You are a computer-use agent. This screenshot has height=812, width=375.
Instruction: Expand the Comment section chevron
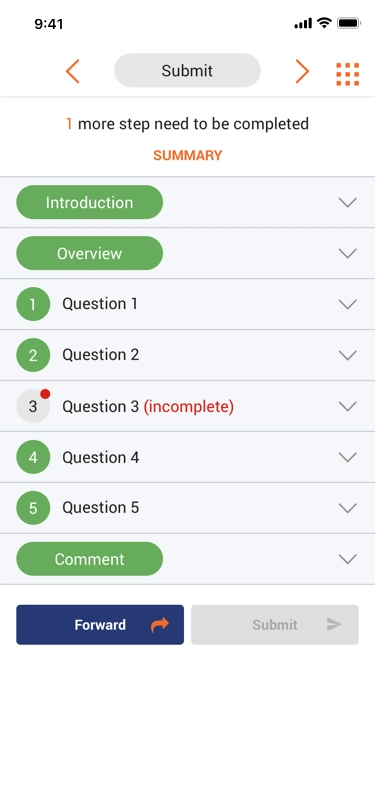(x=348, y=559)
